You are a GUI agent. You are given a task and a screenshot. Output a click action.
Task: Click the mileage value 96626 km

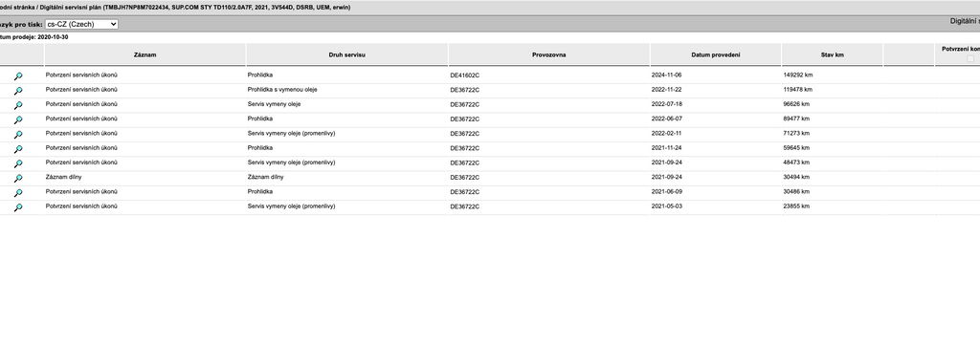click(796, 104)
